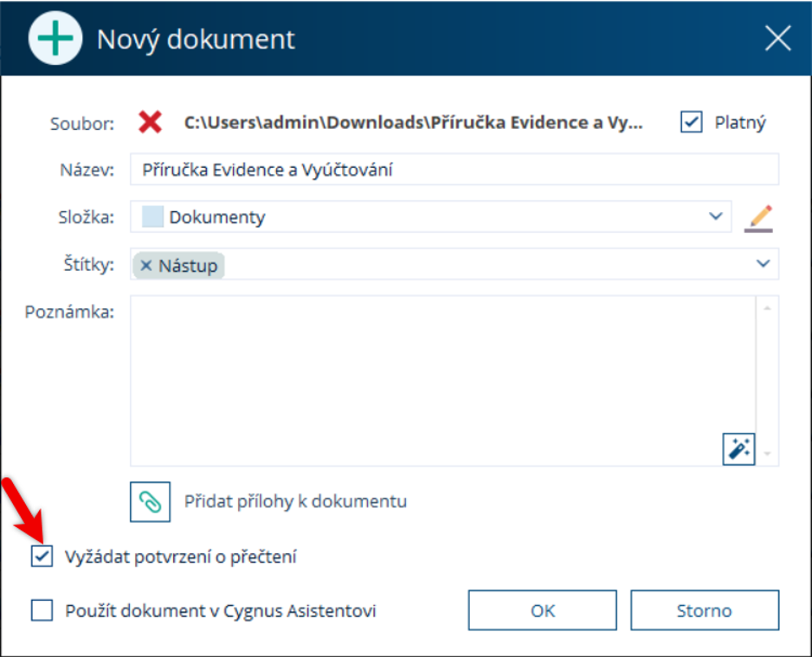Image resolution: width=812 pixels, height=657 pixels.
Task: Select the Dokumenty folder combo box
Action: coord(430,216)
